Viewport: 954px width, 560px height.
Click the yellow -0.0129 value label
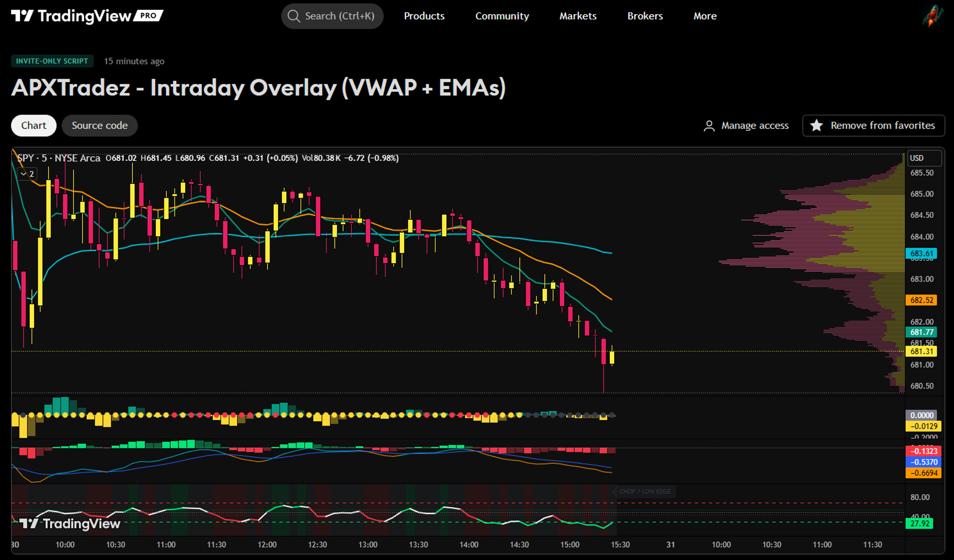[924, 426]
